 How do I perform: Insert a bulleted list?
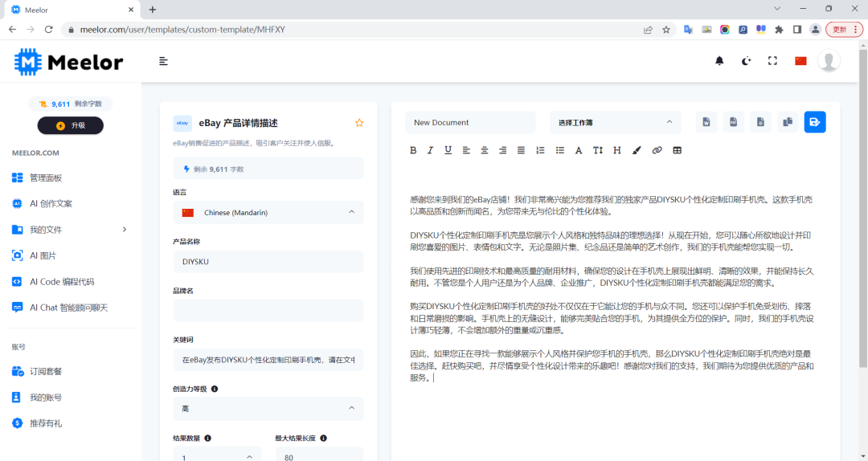(559, 150)
